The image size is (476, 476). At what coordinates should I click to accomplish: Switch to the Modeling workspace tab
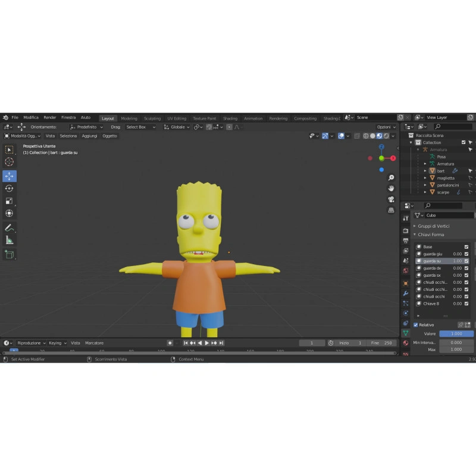[129, 118]
